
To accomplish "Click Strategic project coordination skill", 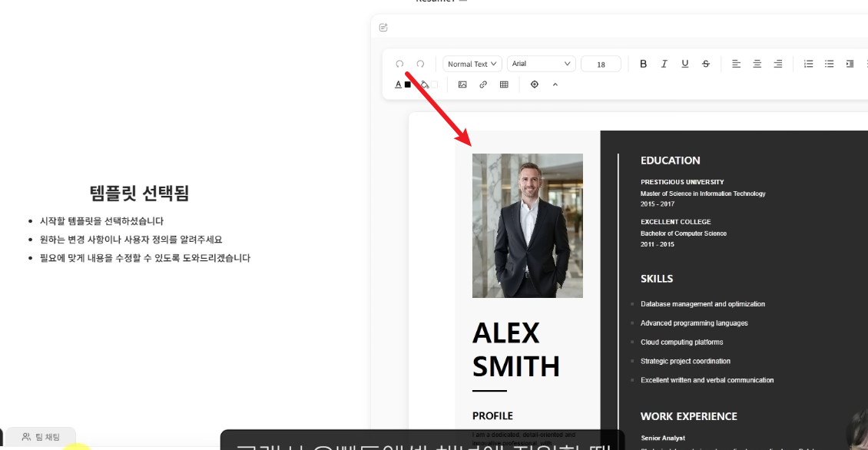I will (x=685, y=361).
